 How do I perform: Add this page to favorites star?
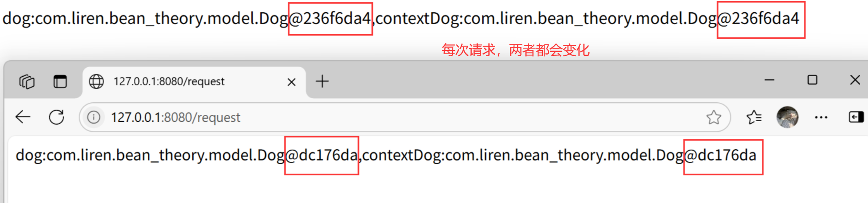(713, 117)
